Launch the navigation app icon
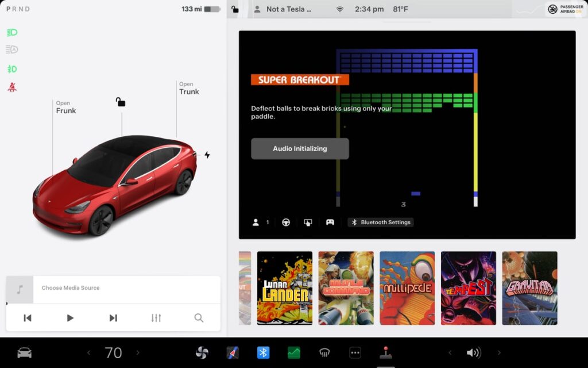This screenshot has width=588, height=368. [x=232, y=352]
